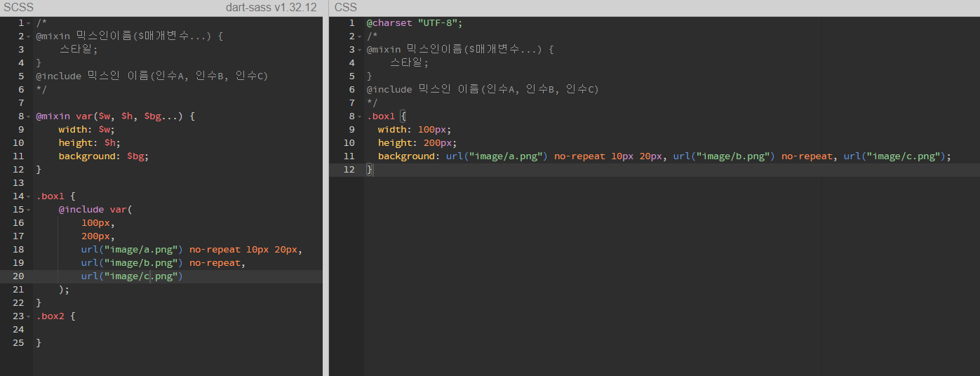Collapse the @include var fold arrow on SCSS line 15

pyautogui.click(x=28, y=210)
